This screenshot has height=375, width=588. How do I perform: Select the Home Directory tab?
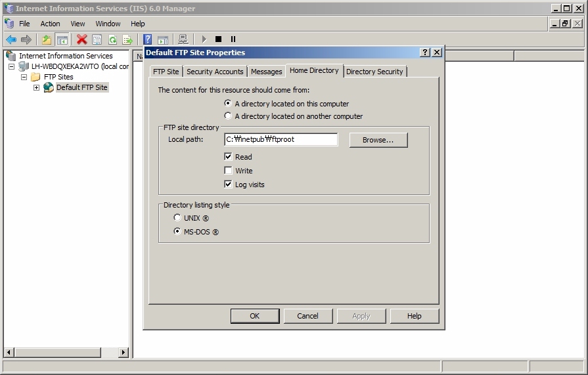(314, 70)
